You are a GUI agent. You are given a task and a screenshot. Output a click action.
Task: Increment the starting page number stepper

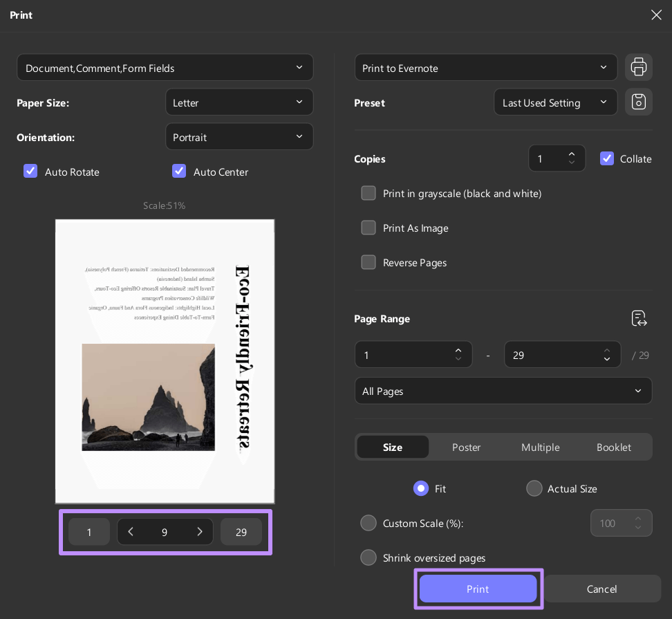[x=458, y=350]
